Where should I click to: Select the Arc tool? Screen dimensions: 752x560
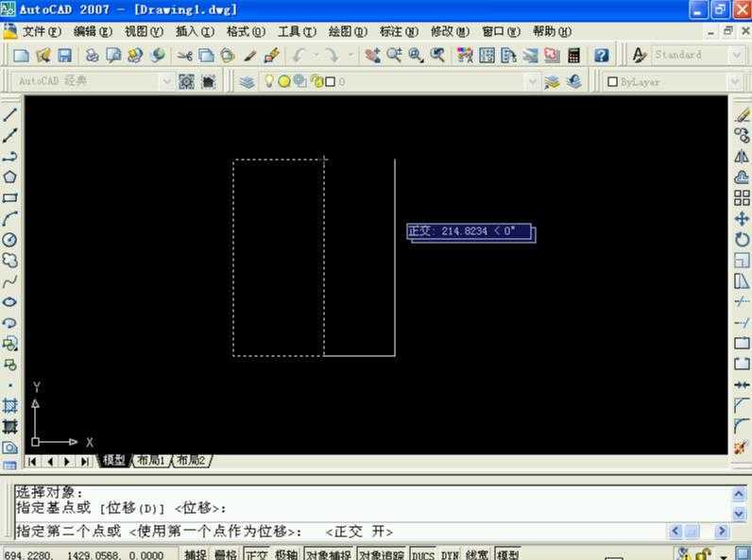point(10,219)
